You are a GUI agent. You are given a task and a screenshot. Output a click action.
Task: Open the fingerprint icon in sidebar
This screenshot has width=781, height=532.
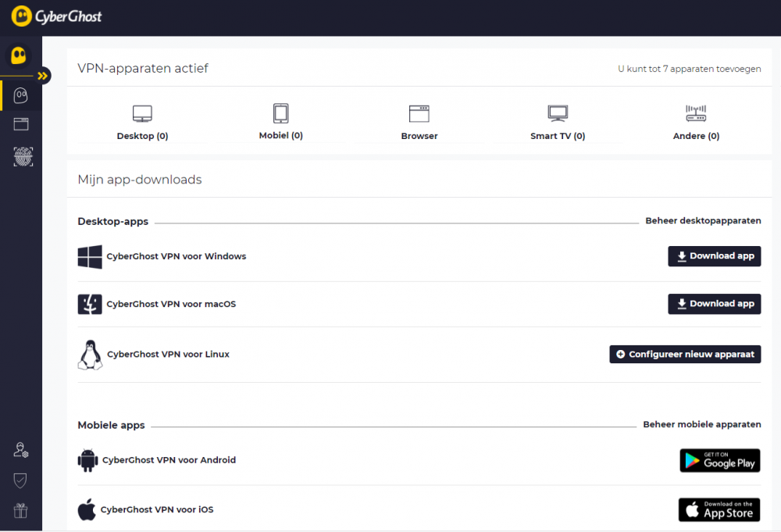[21, 157]
